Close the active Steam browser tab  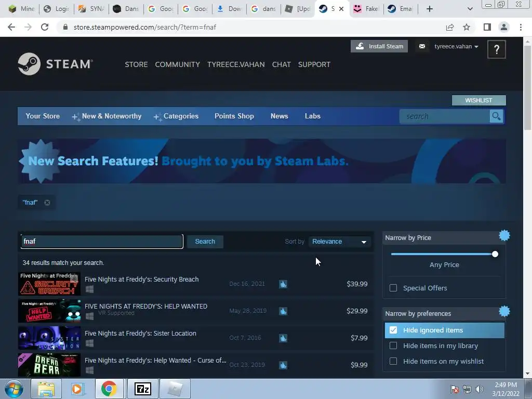341,9
